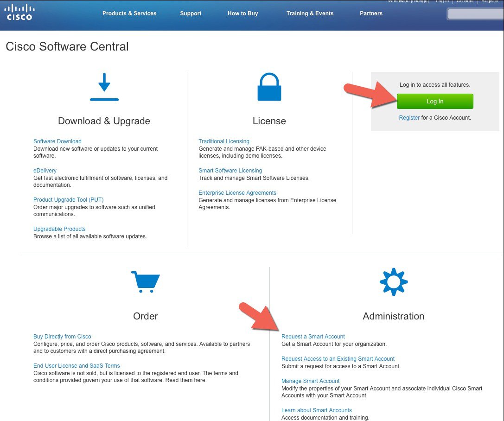504x421 pixels.
Task: Visit the Upgradable Products link
Action: (x=59, y=229)
